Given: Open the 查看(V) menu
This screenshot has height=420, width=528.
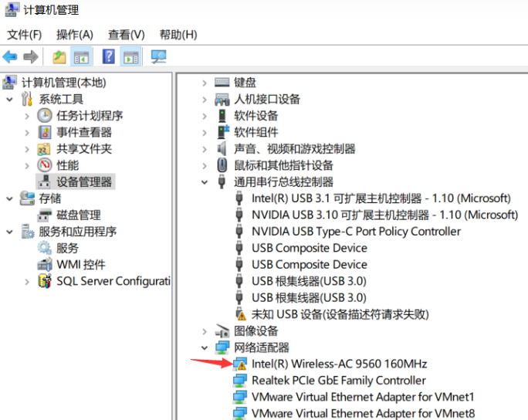Looking at the screenshot, I should coord(127,35).
